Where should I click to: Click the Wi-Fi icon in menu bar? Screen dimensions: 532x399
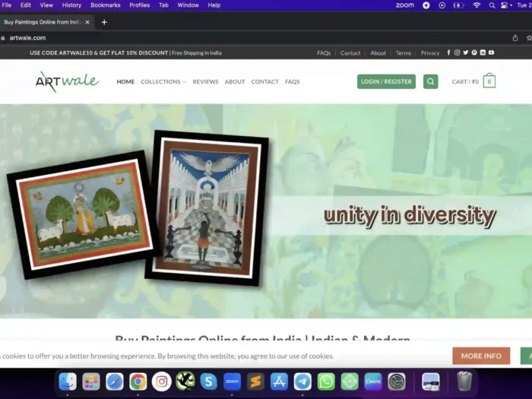coord(477,5)
